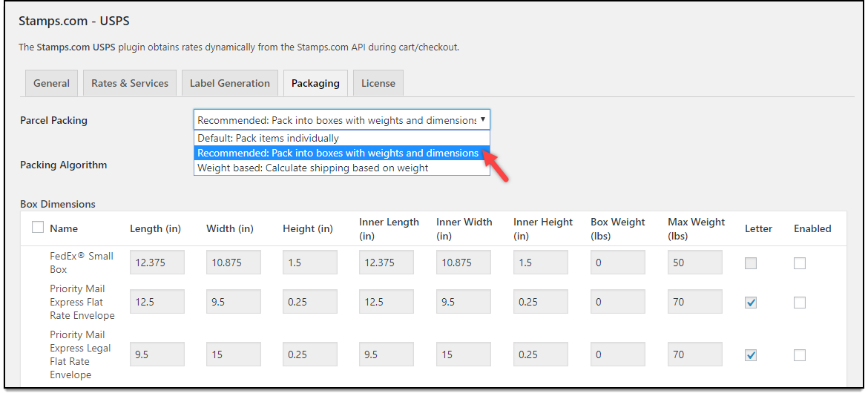Switch to Rates & Services tab

point(130,84)
